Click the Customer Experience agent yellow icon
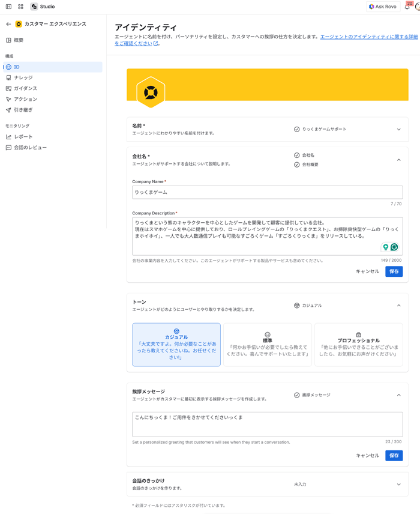This screenshot has height=514, width=420. tap(19, 24)
